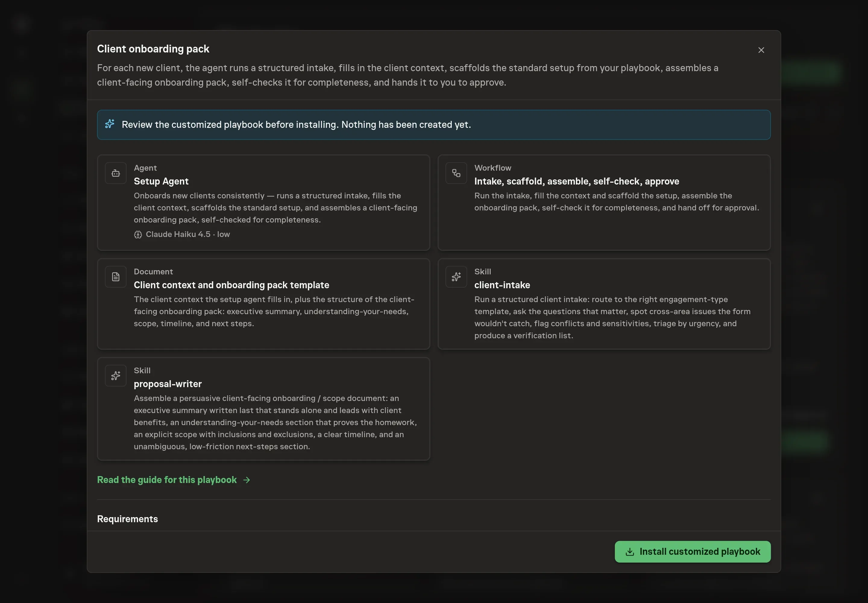Open the Read the guide for this playbook link
The width and height of the screenshot is (868, 603).
pyautogui.click(x=173, y=480)
